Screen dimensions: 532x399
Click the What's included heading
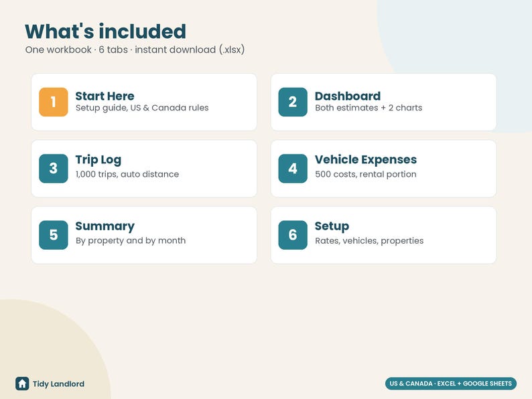pyautogui.click(x=105, y=31)
